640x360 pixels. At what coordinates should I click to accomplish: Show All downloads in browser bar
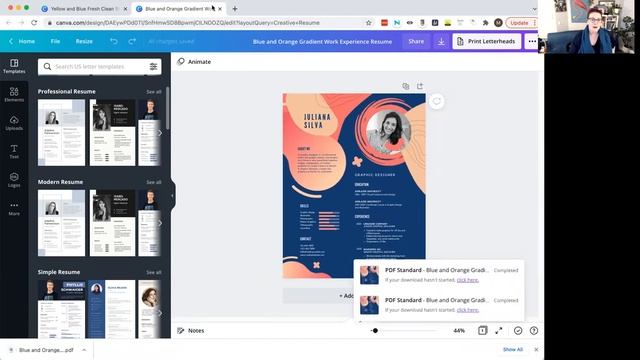[513, 349]
